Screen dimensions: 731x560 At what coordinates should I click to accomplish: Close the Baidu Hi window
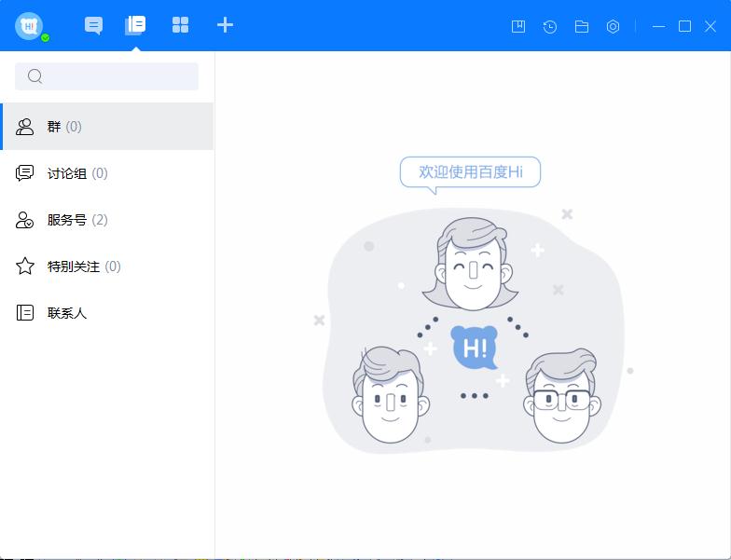pyautogui.click(x=710, y=26)
